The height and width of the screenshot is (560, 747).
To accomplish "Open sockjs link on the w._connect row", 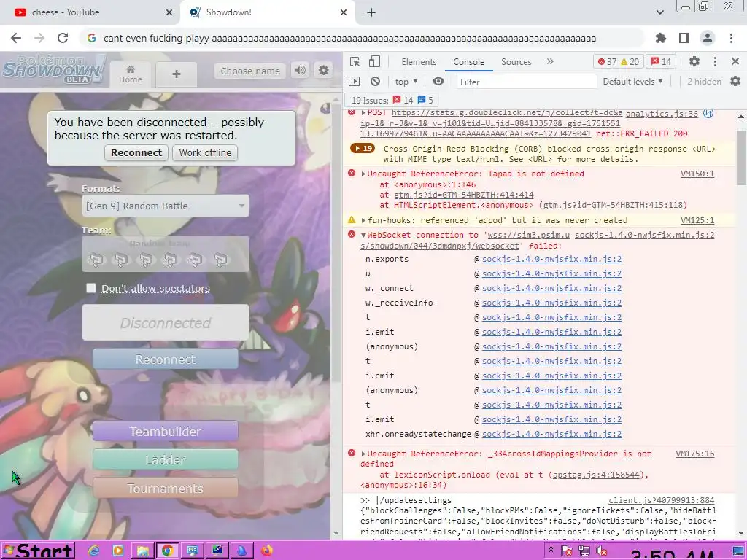I will (551, 288).
